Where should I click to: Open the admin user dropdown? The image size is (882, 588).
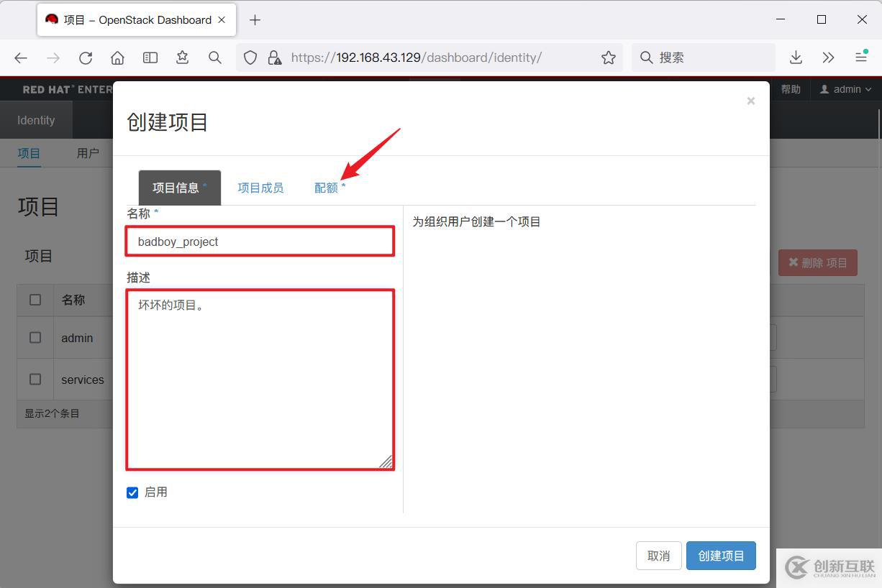click(x=845, y=89)
